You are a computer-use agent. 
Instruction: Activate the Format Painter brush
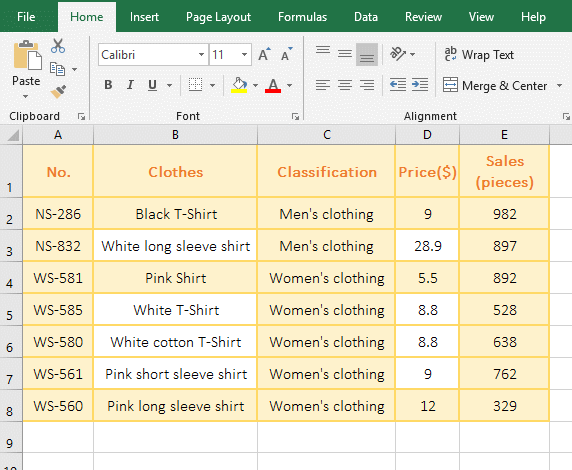(58, 92)
